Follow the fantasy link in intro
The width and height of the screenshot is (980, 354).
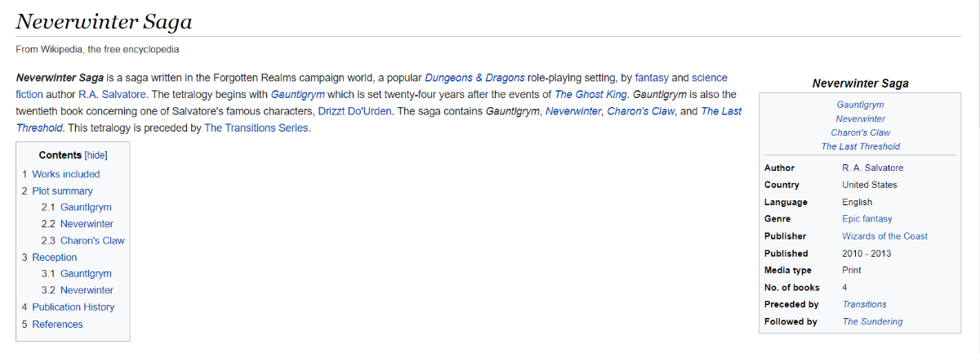[x=652, y=78]
